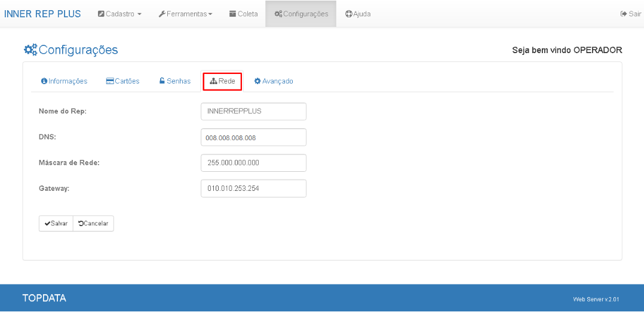This screenshot has width=644, height=312.
Task: Open the Ferramentas dropdown menu
Action: pyautogui.click(x=185, y=14)
